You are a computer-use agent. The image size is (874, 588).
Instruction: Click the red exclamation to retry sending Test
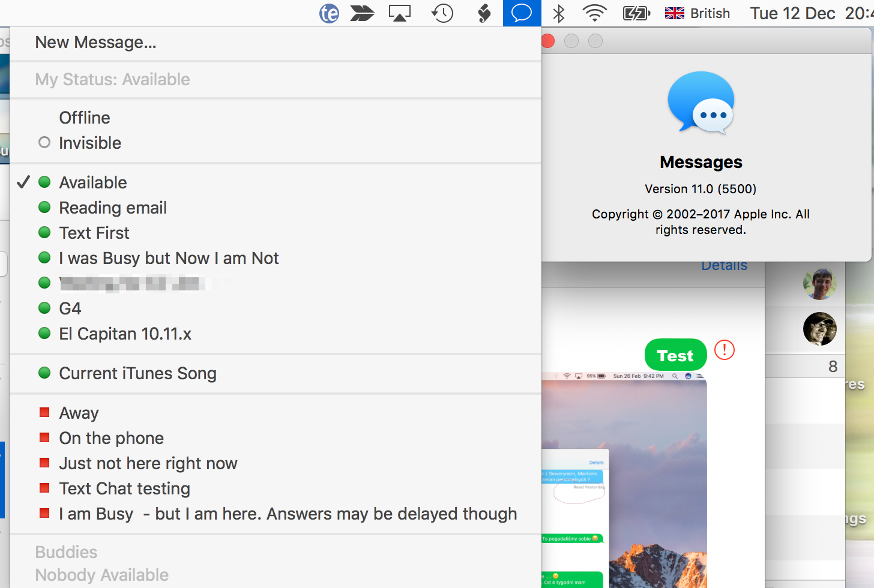point(724,350)
